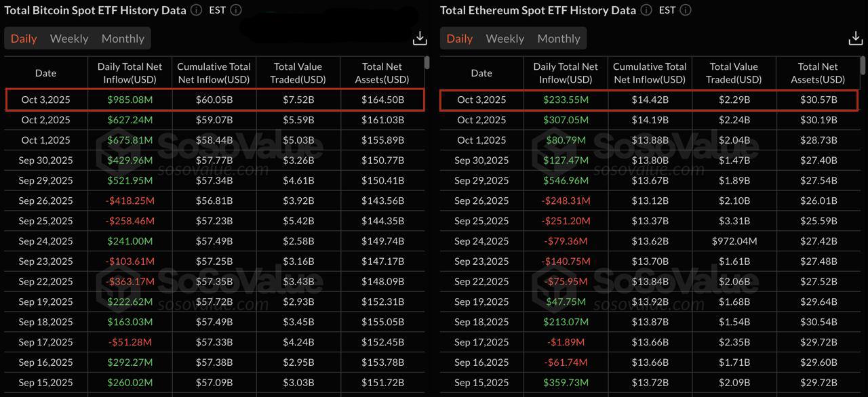
Task: Open info icon beside Ethereum ETF title
Action: (646, 10)
